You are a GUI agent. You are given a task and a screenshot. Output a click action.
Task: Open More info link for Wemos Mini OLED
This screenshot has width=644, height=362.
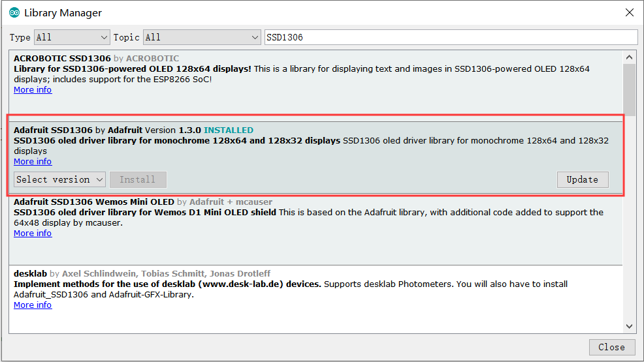[33, 234]
